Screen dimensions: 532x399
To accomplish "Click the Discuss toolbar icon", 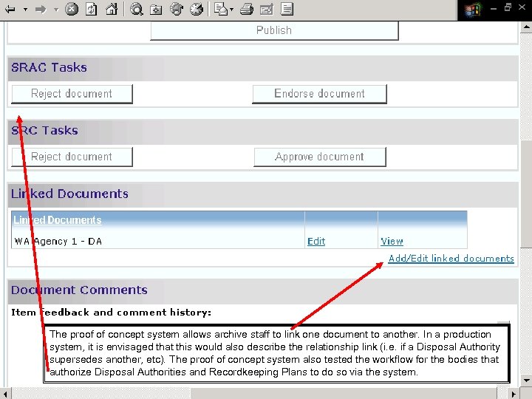I will tap(287, 9).
